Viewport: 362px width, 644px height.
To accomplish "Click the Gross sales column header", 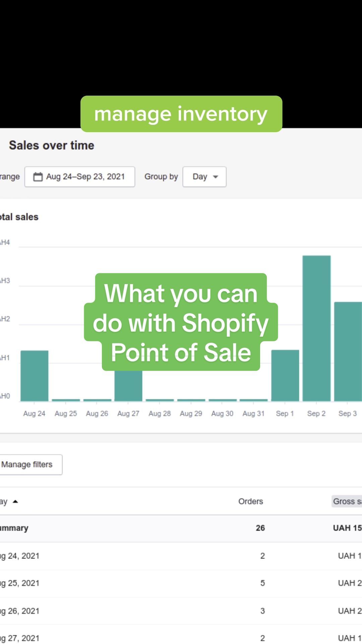I will [347, 501].
